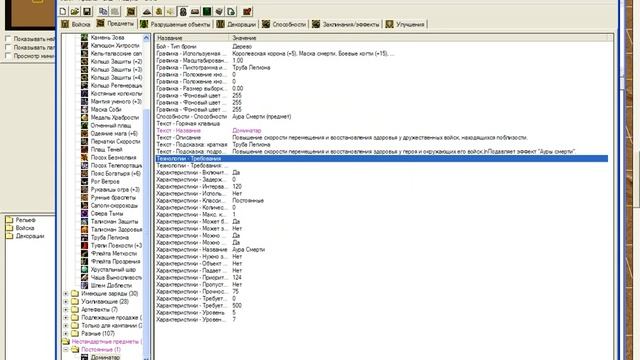Click the icon beside Хрустальный шар
640x360 pixels.
84,269
